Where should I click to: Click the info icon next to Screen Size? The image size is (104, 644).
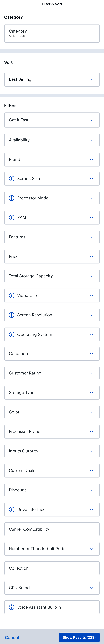12,178
